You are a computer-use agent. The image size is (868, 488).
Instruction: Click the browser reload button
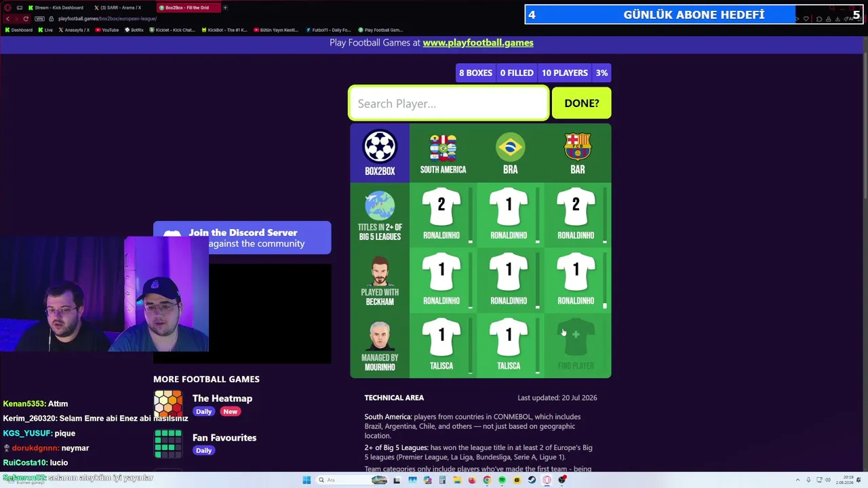26,18
